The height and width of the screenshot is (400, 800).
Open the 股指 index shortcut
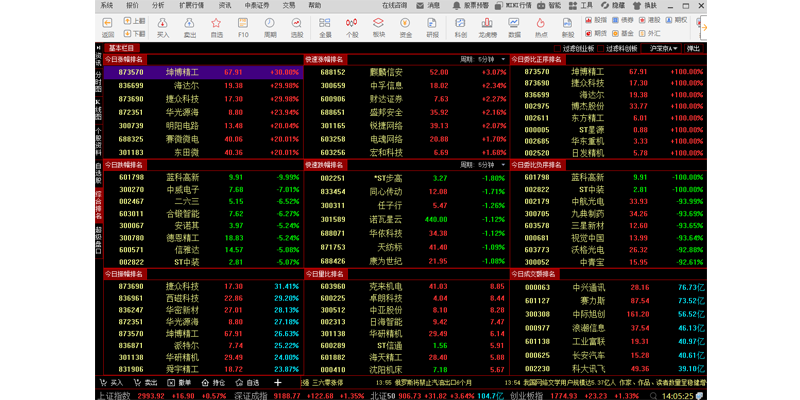[596, 20]
